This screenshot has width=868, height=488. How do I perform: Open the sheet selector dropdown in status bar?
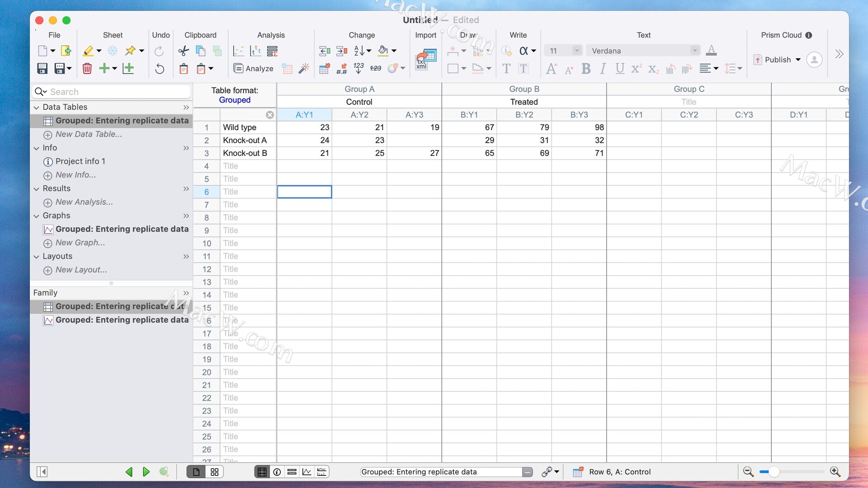click(x=527, y=472)
